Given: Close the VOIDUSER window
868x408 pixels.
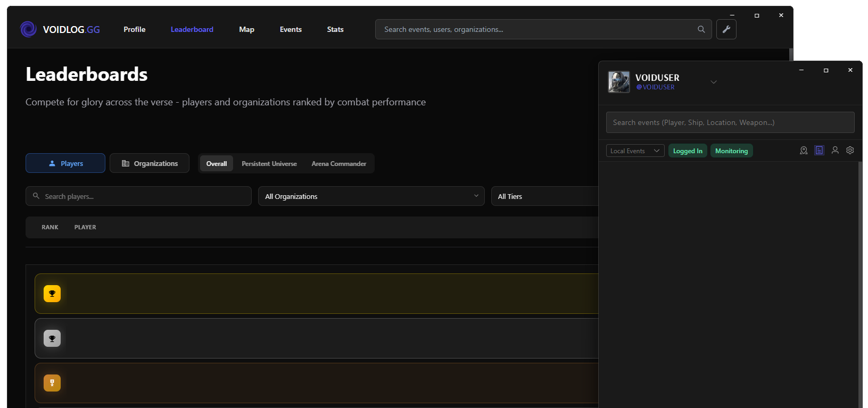Looking at the screenshot, I should coord(850,70).
